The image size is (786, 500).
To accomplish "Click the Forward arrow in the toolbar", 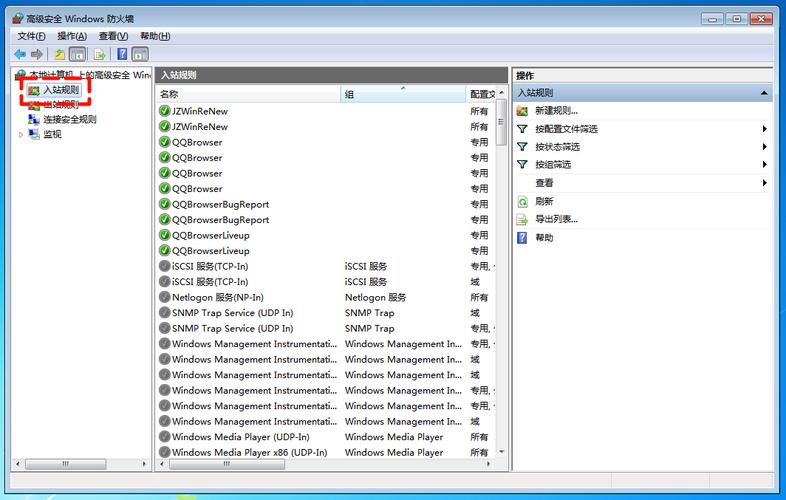I will (x=37, y=54).
